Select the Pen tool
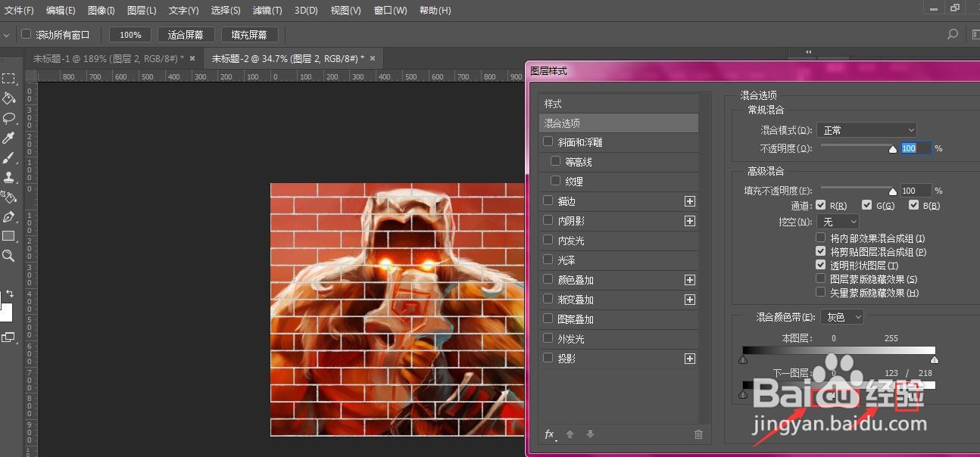This screenshot has width=980, height=457. [x=8, y=216]
